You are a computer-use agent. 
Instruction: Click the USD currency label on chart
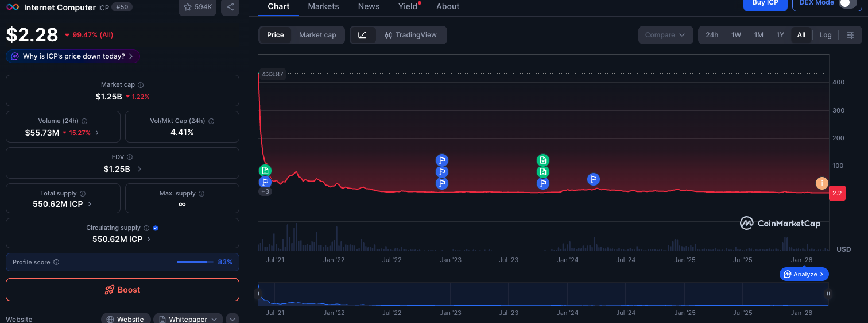(843, 249)
